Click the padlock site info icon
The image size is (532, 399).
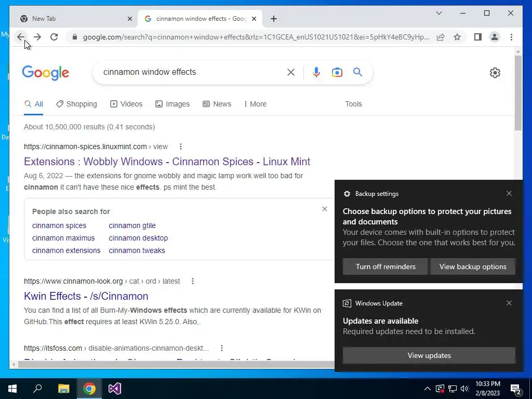point(75,37)
